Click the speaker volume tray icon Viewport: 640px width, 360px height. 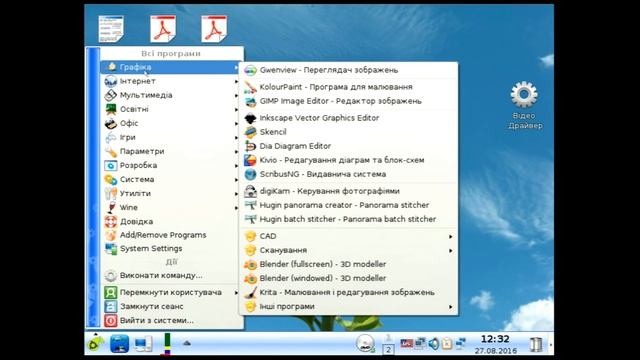click(x=433, y=344)
